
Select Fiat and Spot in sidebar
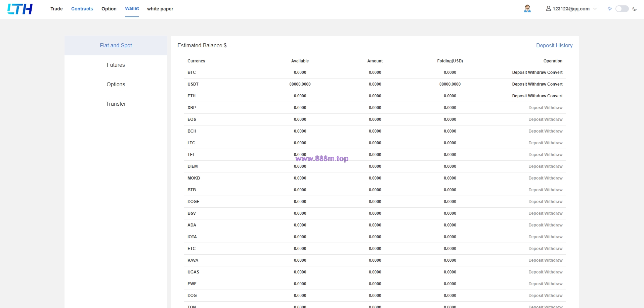pos(116,46)
